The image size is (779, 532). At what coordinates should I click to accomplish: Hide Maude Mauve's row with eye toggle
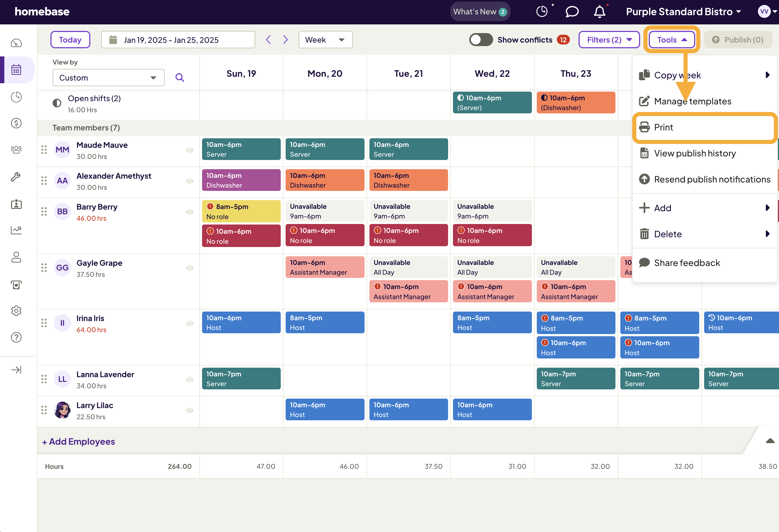pos(190,150)
